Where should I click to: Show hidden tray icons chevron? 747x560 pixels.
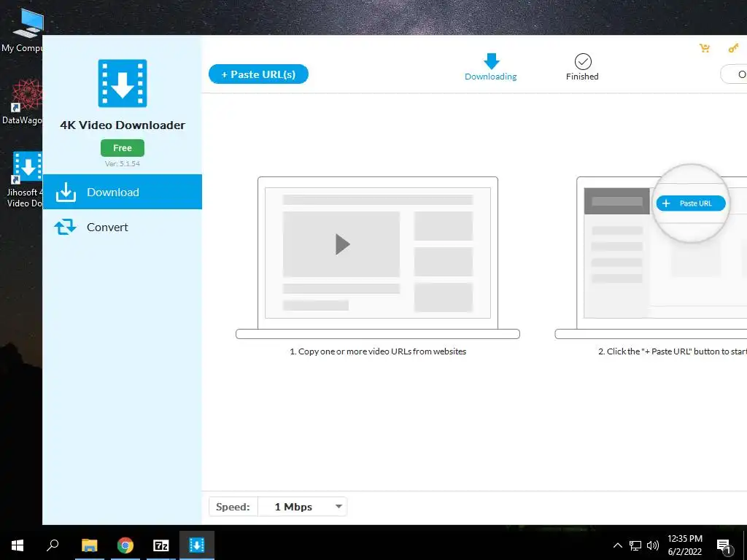coord(617,545)
